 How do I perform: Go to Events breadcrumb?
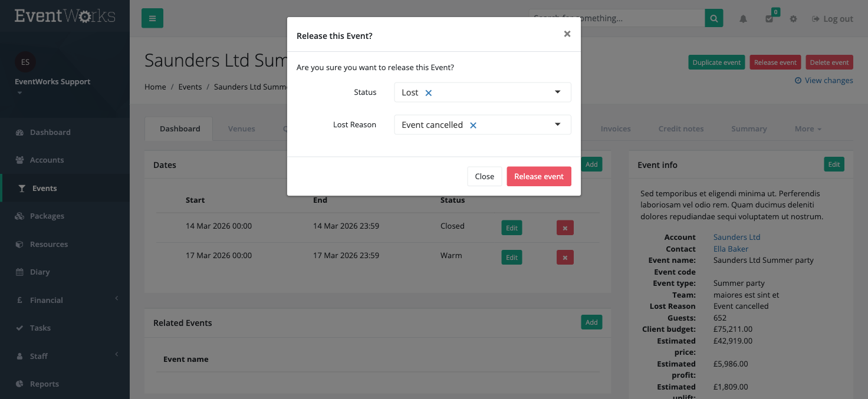pos(190,87)
